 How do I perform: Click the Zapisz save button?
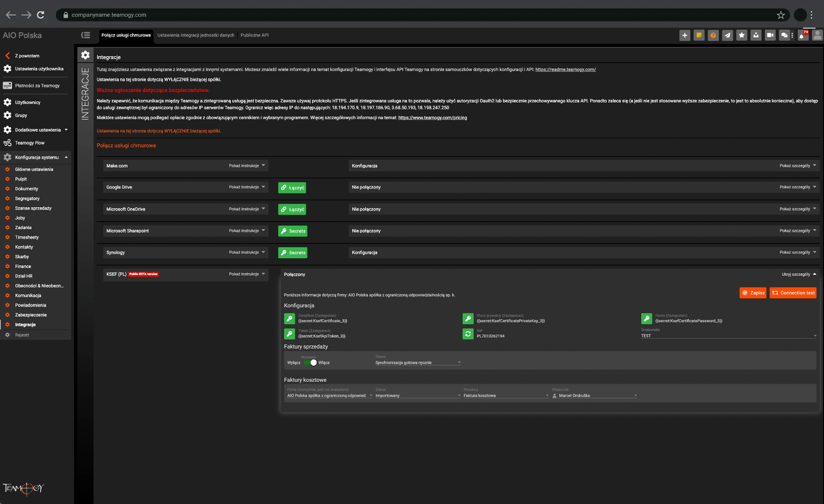(753, 293)
